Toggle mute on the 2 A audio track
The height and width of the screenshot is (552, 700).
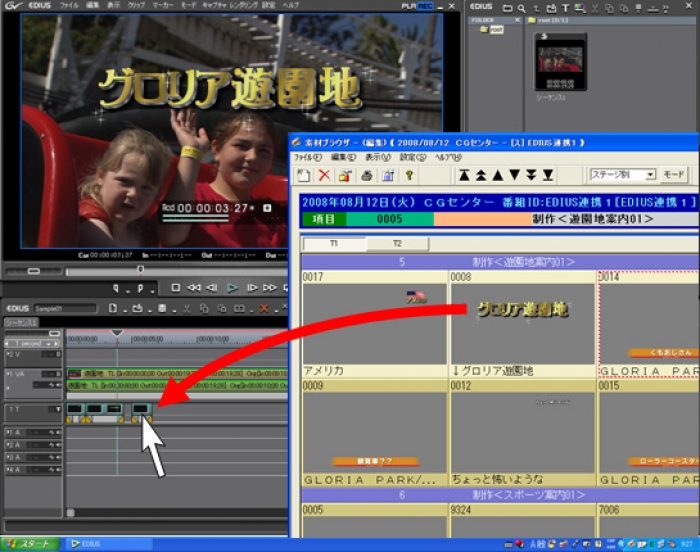[58, 445]
